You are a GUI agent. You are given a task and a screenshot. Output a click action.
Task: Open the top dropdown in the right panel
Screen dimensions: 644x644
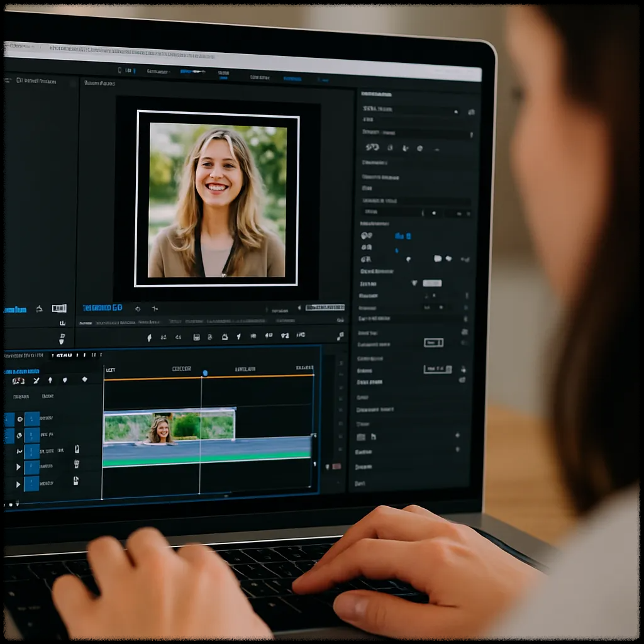pyautogui.click(x=411, y=109)
